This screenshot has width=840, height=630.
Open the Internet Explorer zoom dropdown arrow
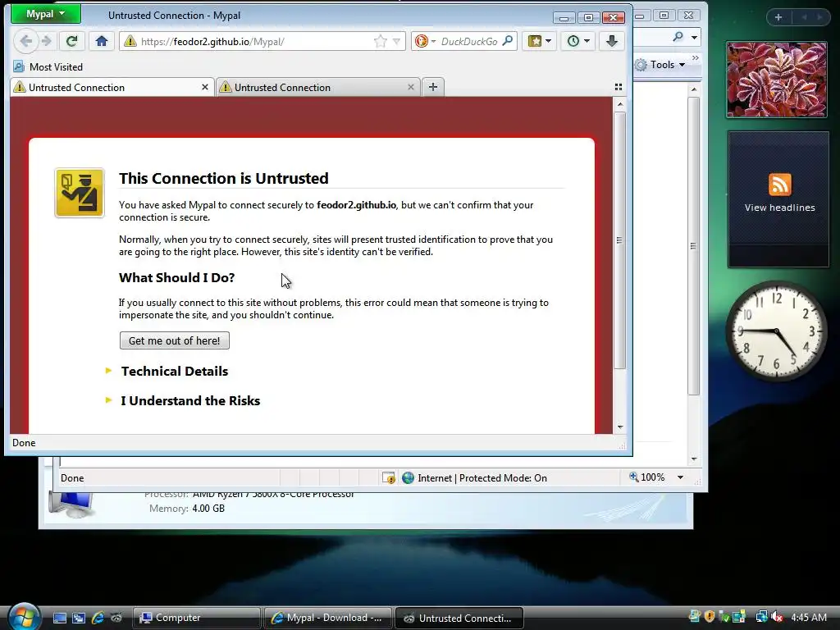click(680, 477)
